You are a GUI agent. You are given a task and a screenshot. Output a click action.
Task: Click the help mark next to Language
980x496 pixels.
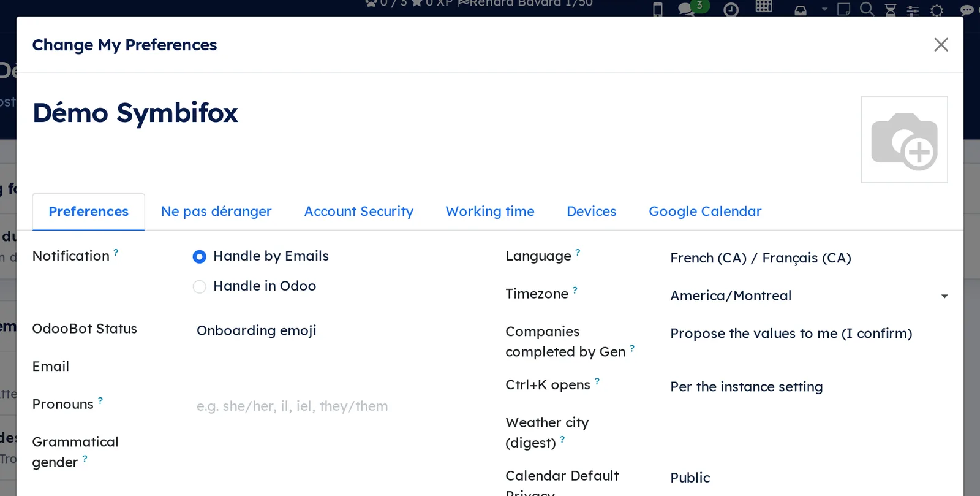tap(578, 252)
